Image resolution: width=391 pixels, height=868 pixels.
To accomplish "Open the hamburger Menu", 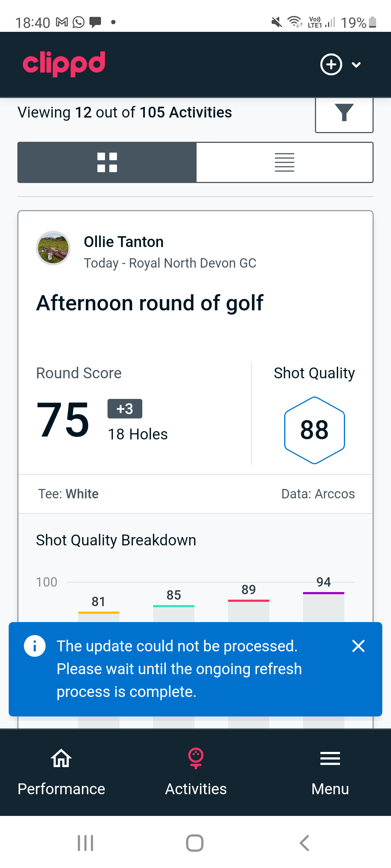I will [x=330, y=772].
